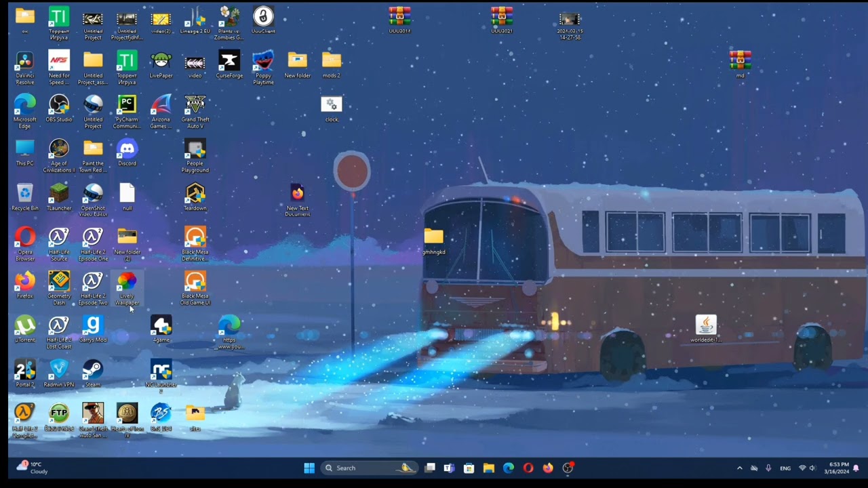Select the Need for Speed shortcut
868x488 pixels.
click(59, 68)
